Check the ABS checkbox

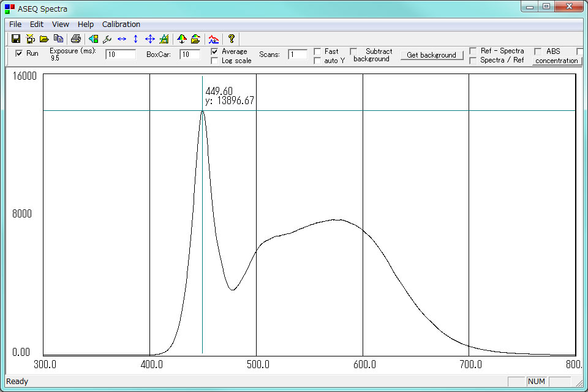tap(538, 51)
